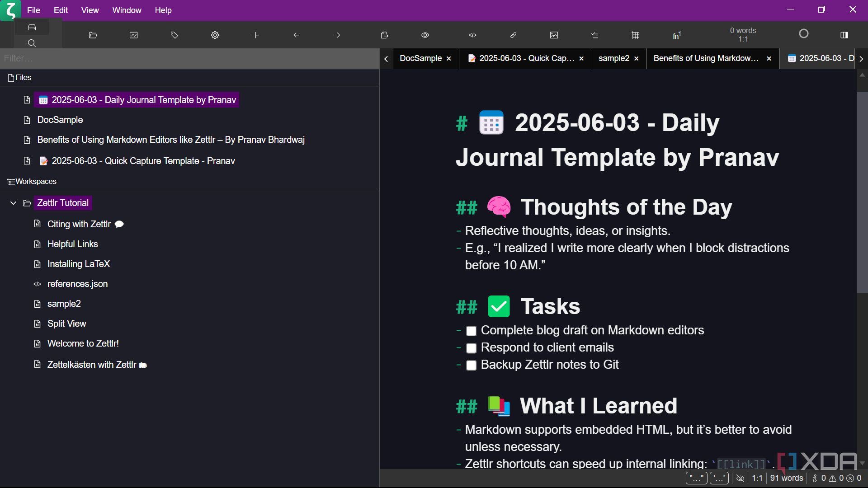Navigate forward with right arrow
The height and width of the screenshot is (488, 868).
point(337,35)
